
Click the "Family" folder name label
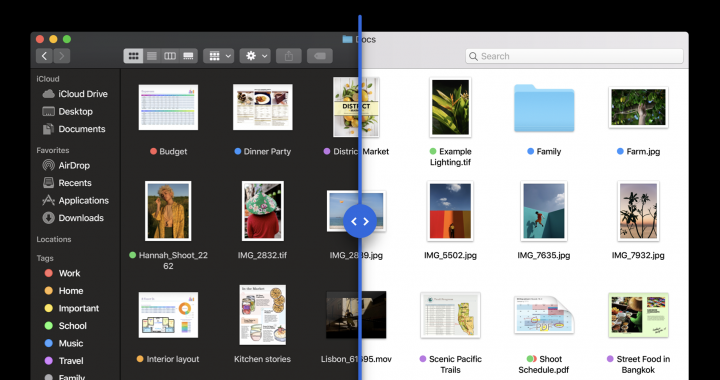tap(549, 151)
